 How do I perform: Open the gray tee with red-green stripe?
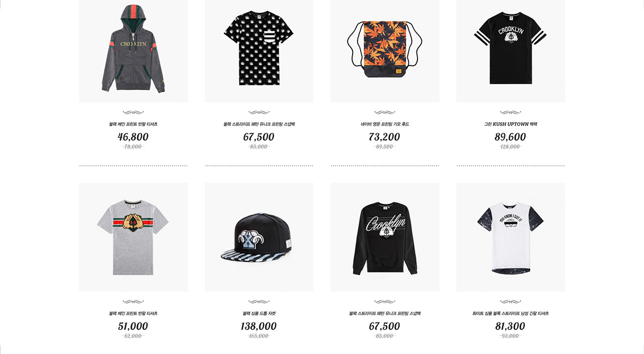click(x=133, y=237)
